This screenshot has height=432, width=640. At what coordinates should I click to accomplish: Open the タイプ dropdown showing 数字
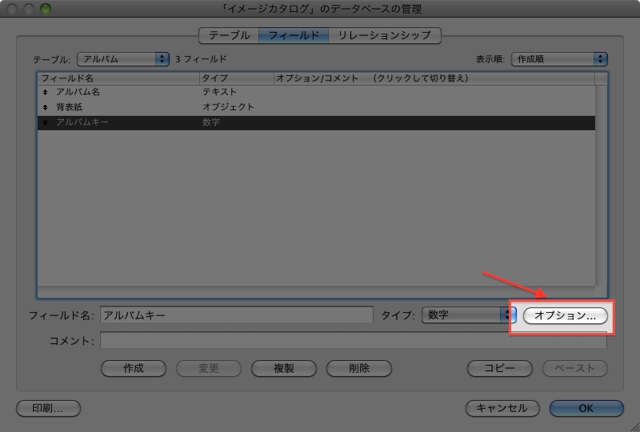(x=469, y=315)
